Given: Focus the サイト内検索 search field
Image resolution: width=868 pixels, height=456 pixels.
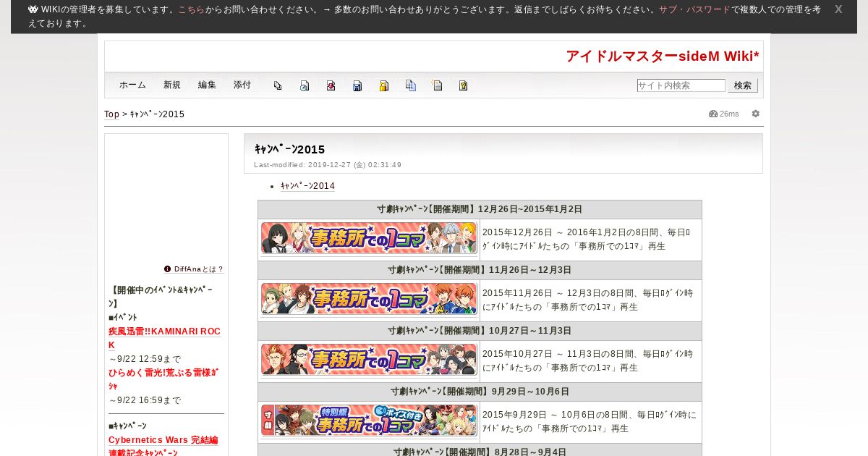Looking at the screenshot, I should 681,85.
